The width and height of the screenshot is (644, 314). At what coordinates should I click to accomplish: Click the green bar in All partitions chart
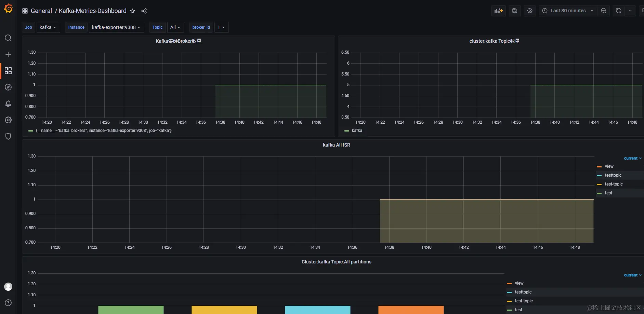pyautogui.click(x=131, y=310)
